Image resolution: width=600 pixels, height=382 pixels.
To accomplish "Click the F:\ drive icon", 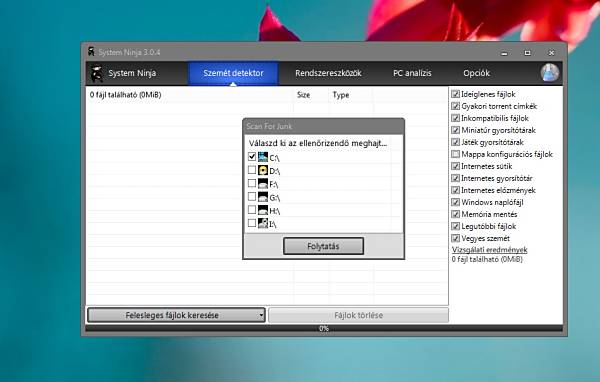I will 263,183.
